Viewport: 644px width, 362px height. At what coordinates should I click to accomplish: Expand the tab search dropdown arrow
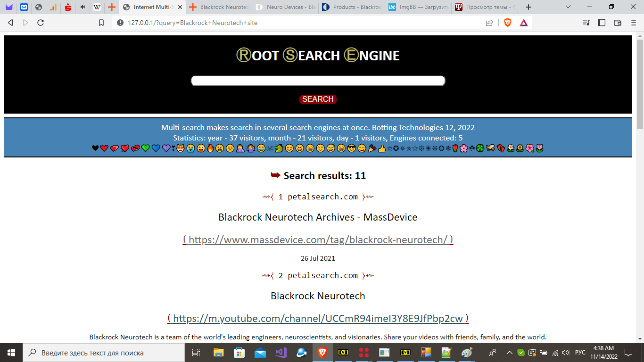coord(568,7)
